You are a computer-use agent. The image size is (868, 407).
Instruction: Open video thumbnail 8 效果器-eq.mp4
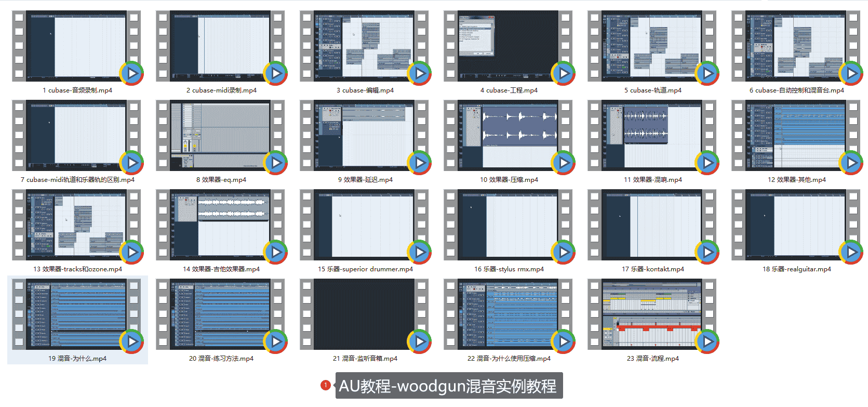point(221,136)
